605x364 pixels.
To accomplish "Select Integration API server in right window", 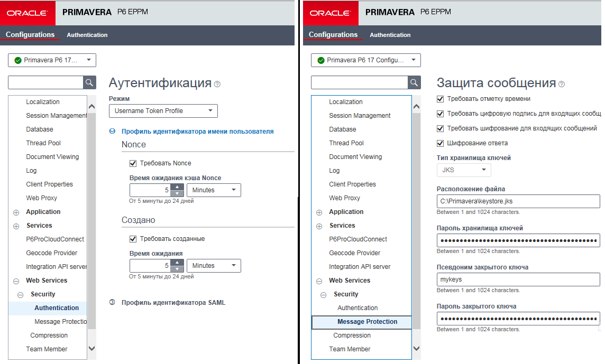I will 360,267.
